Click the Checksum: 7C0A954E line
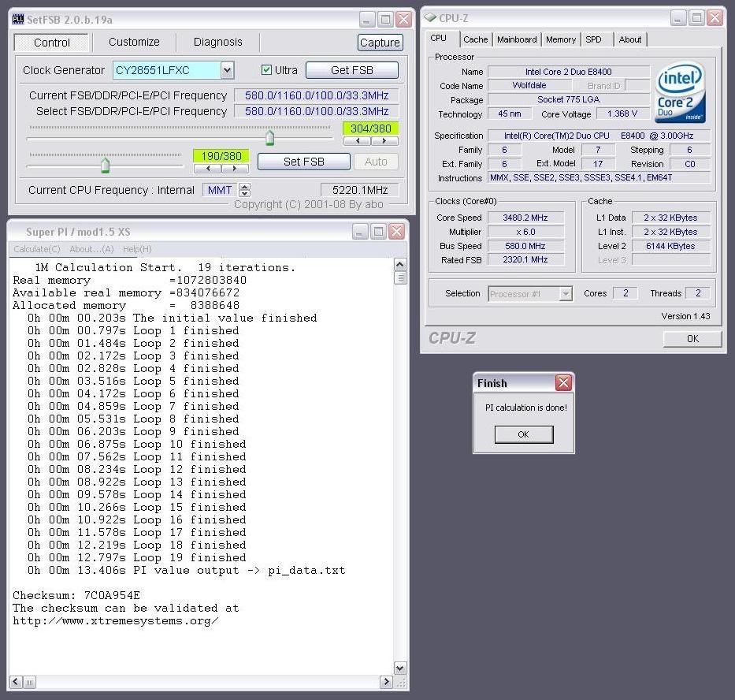 click(x=76, y=595)
